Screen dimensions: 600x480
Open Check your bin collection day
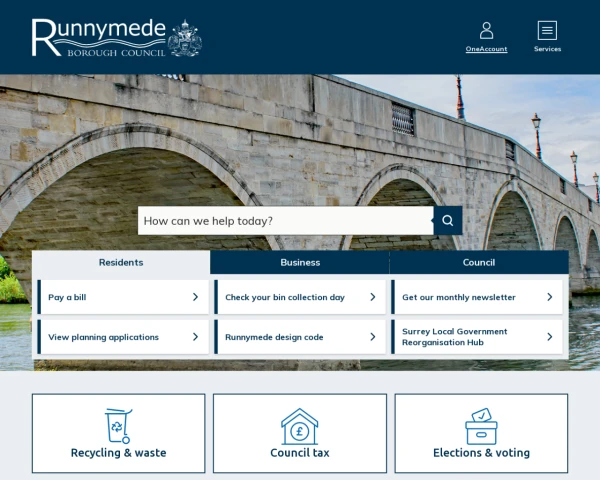click(300, 297)
